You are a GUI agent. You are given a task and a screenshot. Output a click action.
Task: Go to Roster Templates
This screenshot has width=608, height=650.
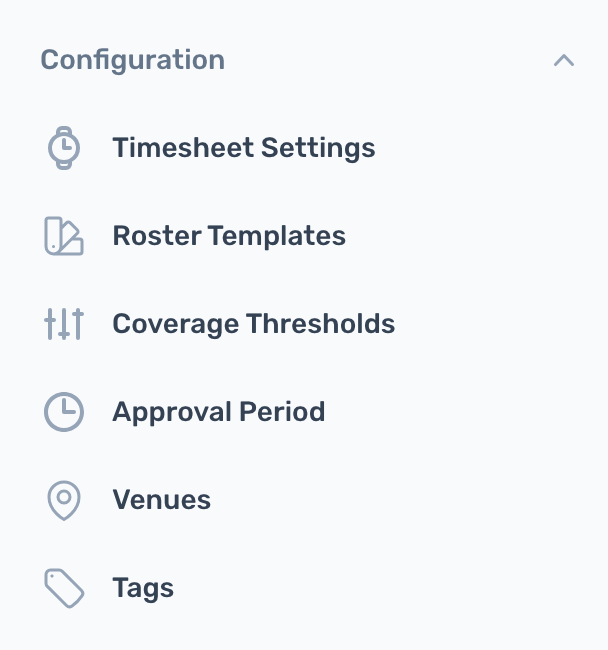tap(304, 236)
